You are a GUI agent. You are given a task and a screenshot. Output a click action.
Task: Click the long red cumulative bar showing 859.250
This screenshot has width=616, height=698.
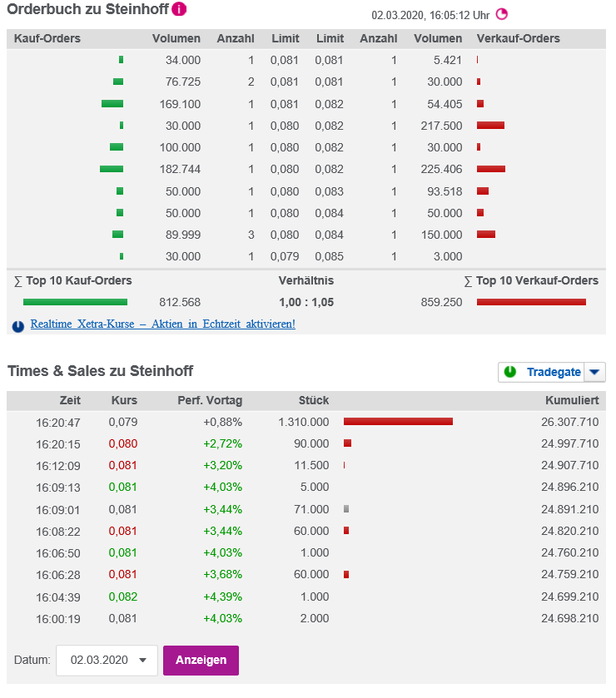531,302
